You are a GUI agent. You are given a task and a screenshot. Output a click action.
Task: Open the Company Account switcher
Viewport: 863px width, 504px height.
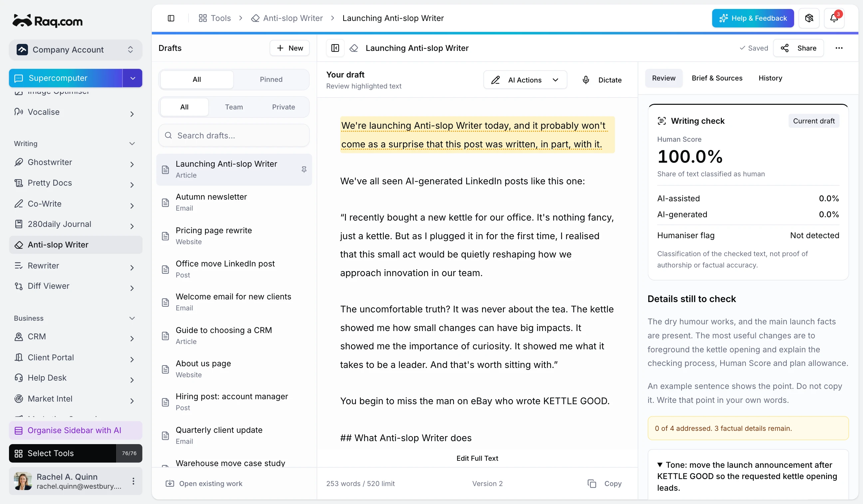coord(75,50)
